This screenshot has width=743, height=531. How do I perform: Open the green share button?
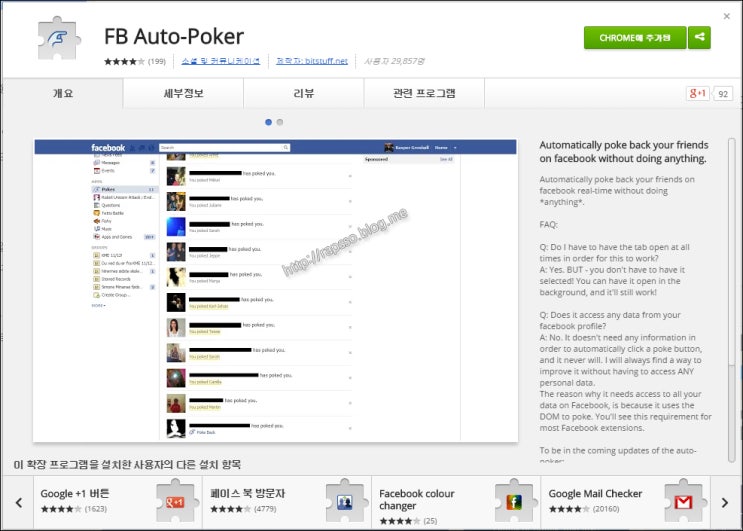coord(699,38)
